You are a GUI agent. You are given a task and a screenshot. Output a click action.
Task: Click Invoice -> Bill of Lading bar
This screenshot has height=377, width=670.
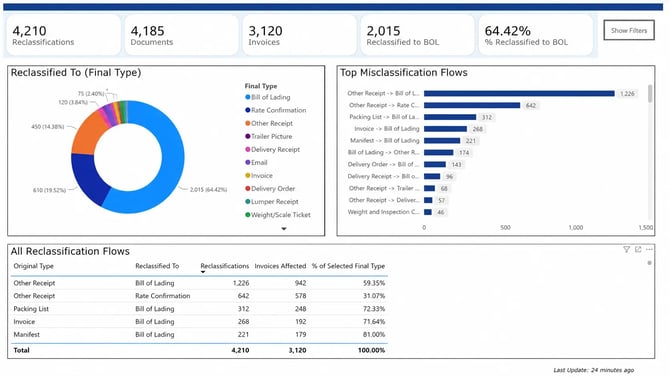click(x=445, y=129)
